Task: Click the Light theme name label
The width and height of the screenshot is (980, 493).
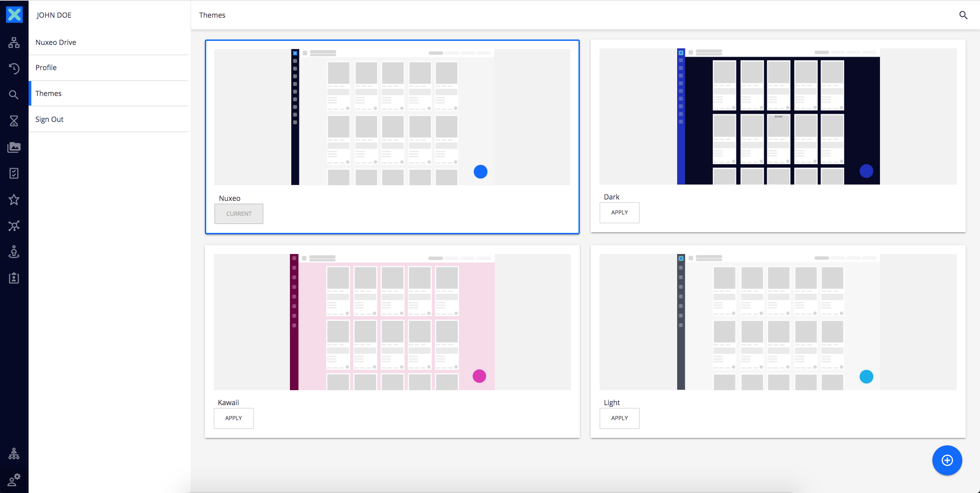Action: 612,402
